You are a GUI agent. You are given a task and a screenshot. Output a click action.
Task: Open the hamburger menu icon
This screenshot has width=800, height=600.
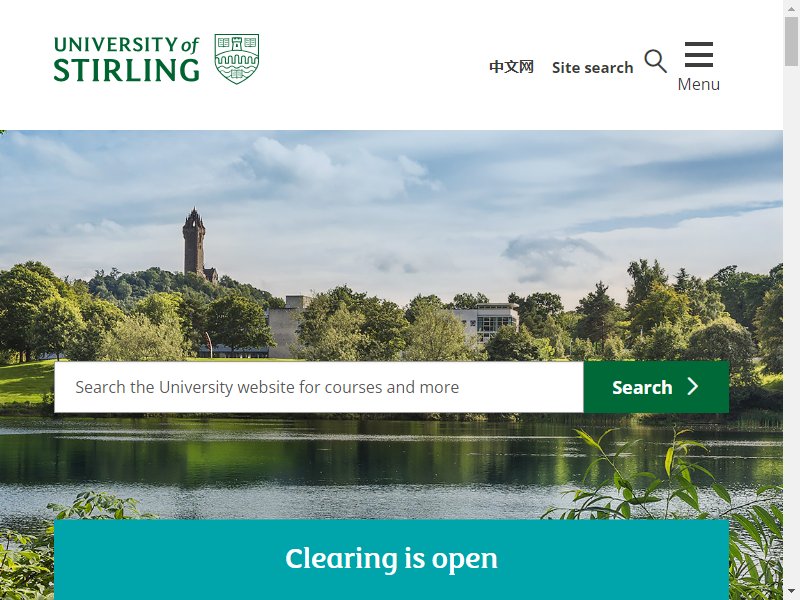tap(698, 55)
